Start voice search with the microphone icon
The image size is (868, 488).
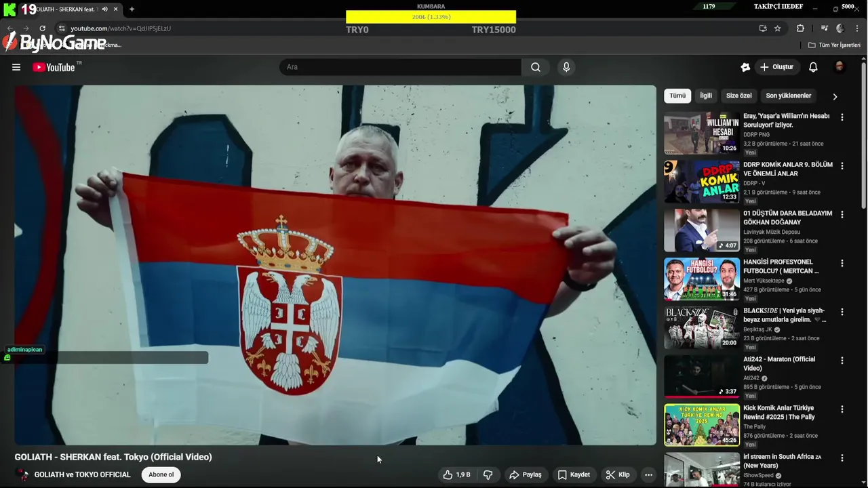[566, 67]
